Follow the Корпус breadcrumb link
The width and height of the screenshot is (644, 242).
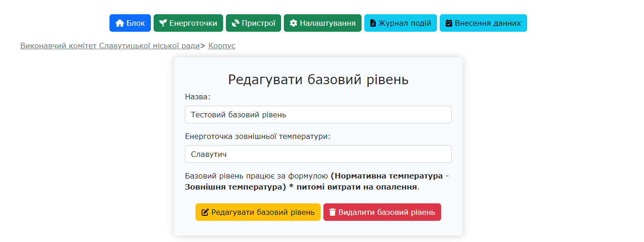[222, 46]
